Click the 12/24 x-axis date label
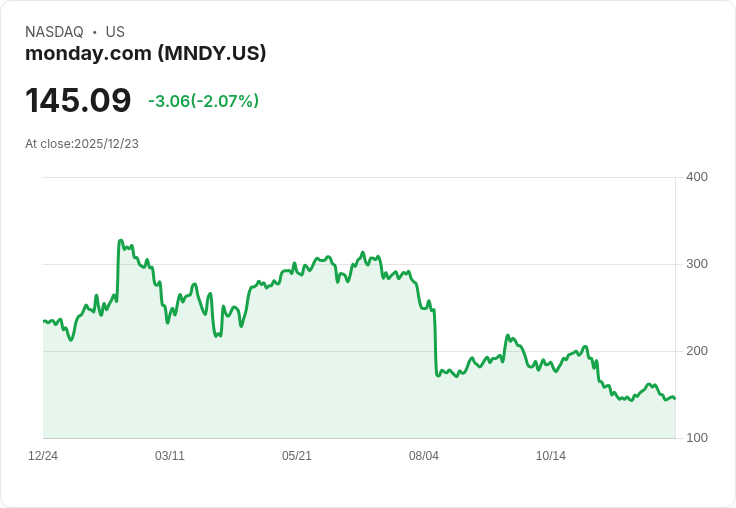 coord(43,456)
